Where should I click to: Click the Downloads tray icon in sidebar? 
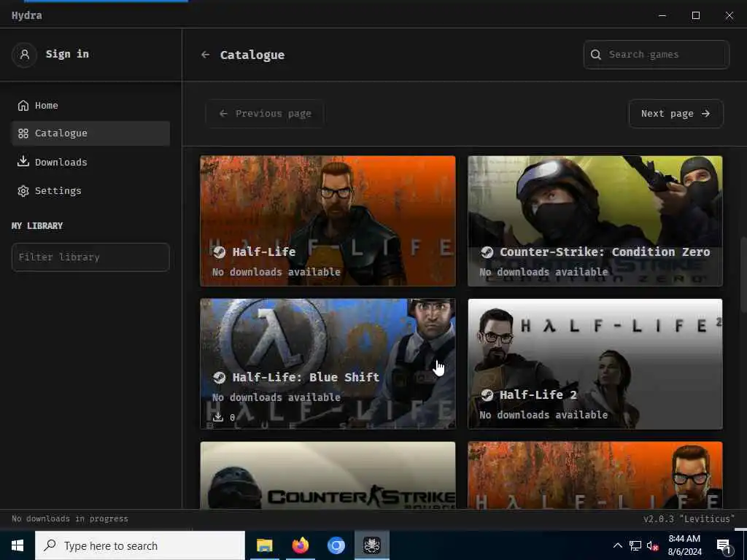click(x=23, y=161)
